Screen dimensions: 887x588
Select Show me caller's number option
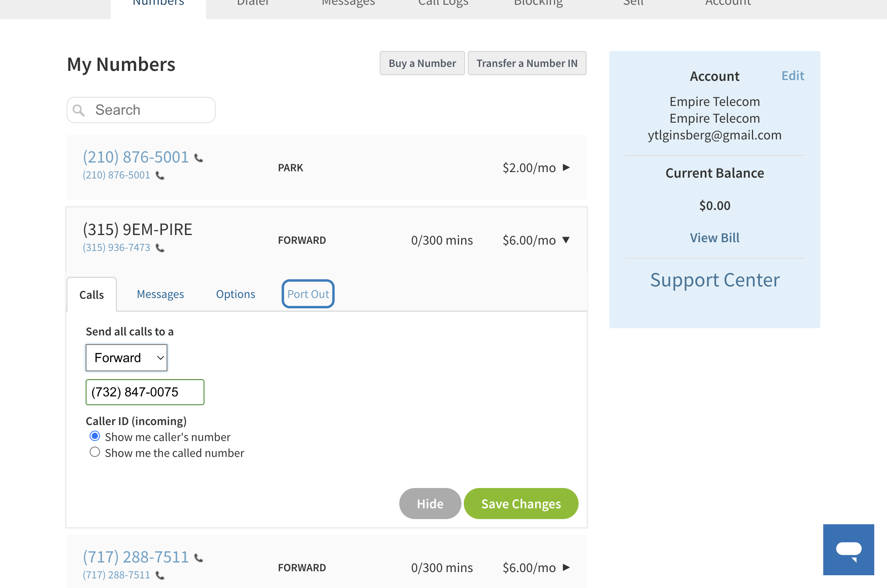click(x=95, y=436)
